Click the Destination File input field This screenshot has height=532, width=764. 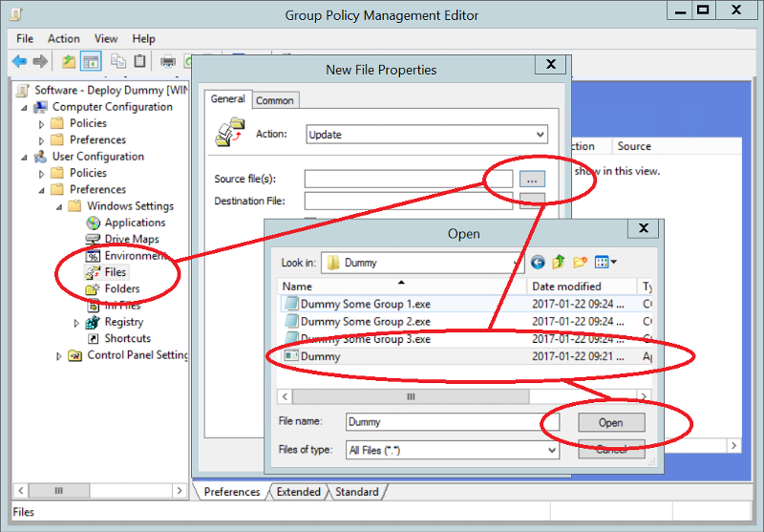tap(409, 201)
